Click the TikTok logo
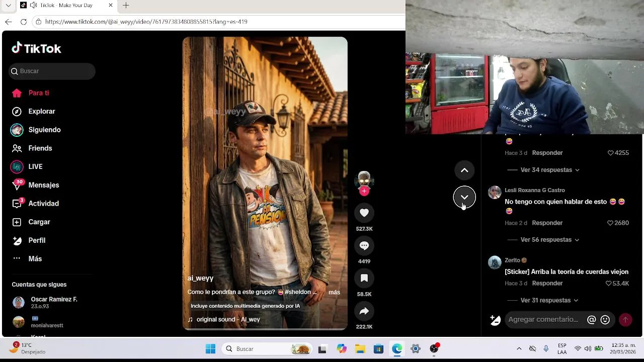 [x=36, y=48]
